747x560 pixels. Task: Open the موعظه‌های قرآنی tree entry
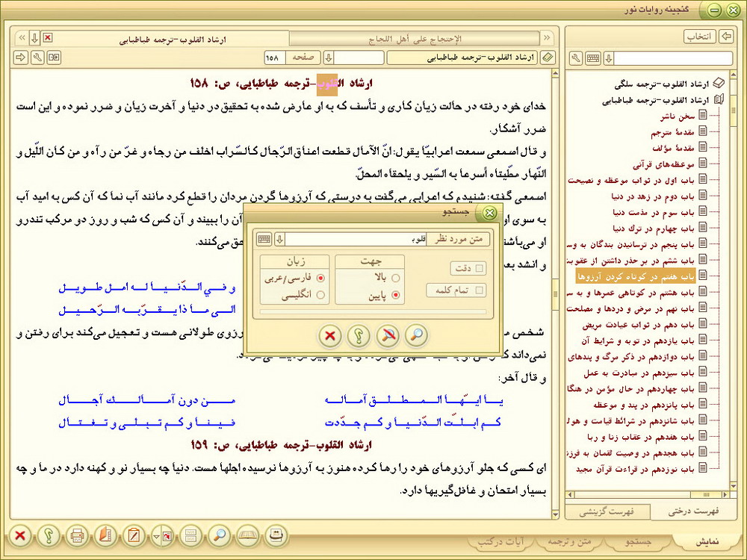664,164
